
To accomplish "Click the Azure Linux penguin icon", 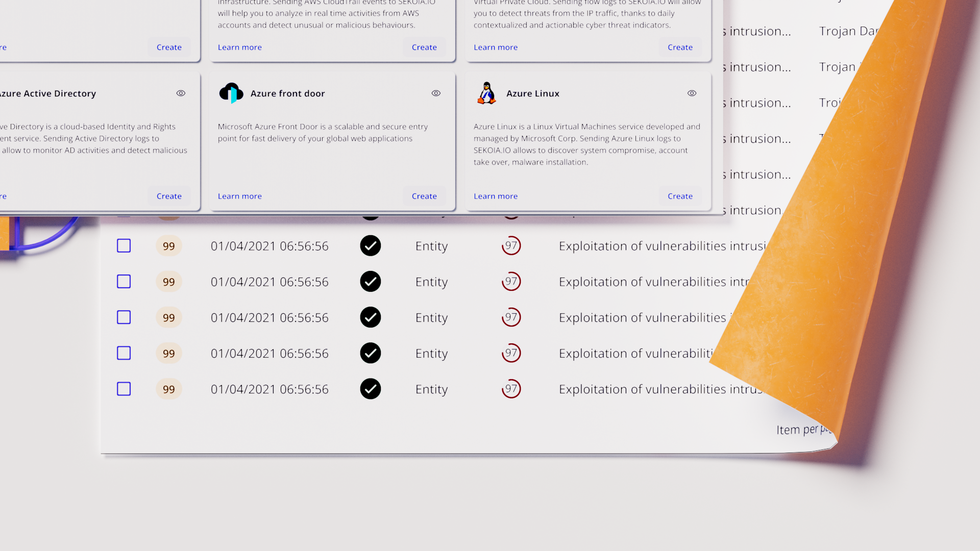I will pos(487,93).
